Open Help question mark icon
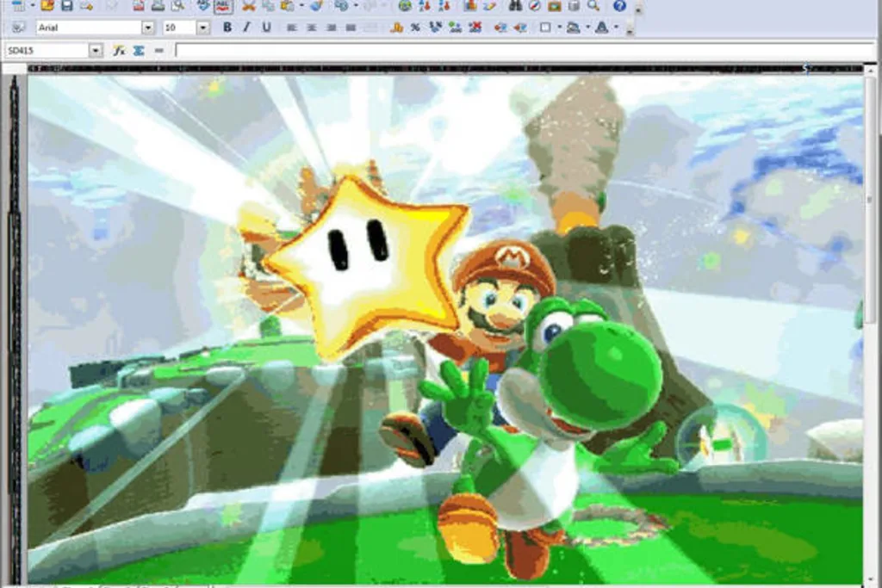The height and width of the screenshot is (588, 882). click(619, 6)
